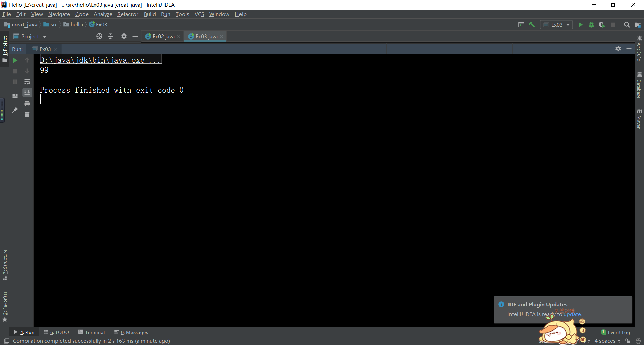Close the Ex03.java tab
The height and width of the screenshot is (345, 644).
click(x=222, y=37)
